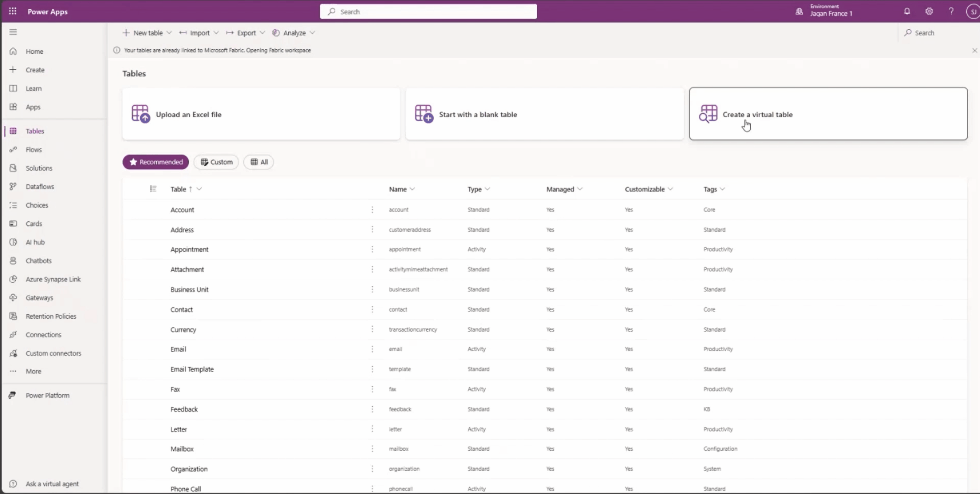This screenshot has height=494, width=980.
Task: Expand the Customizable column filter
Action: pyautogui.click(x=670, y=189)
